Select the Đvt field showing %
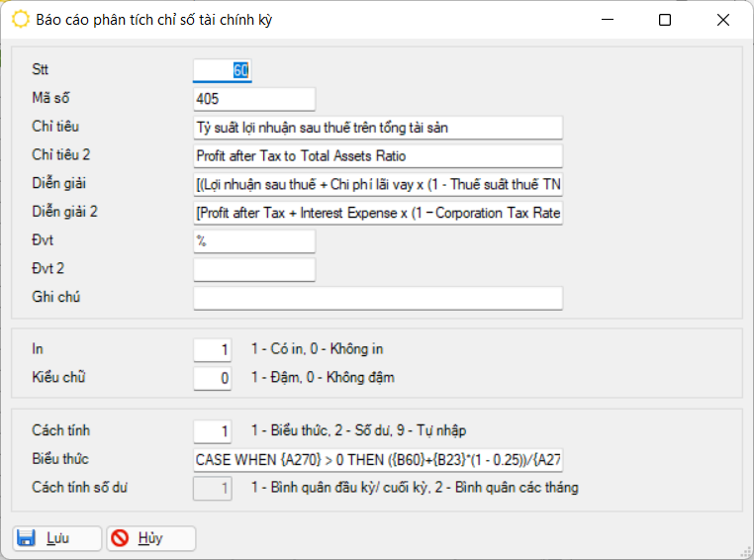Screen dimensions: 754x560 [x=254, y=241]
